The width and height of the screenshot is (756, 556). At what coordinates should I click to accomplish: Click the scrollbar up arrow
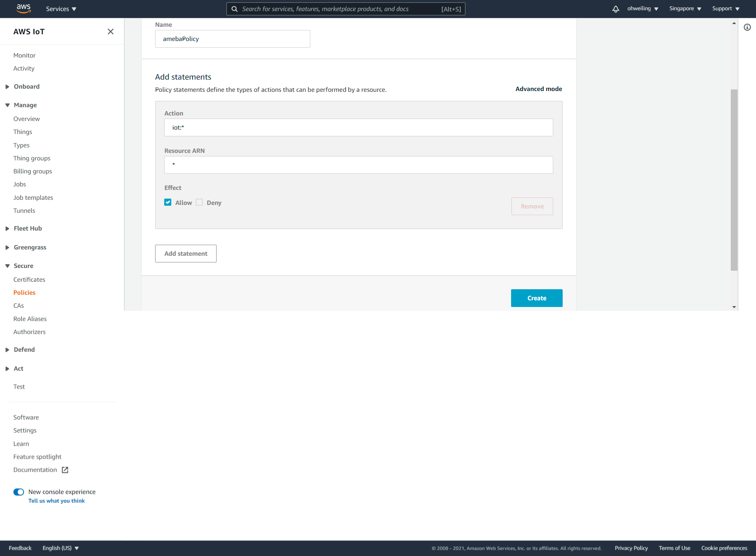pos(734,23)
